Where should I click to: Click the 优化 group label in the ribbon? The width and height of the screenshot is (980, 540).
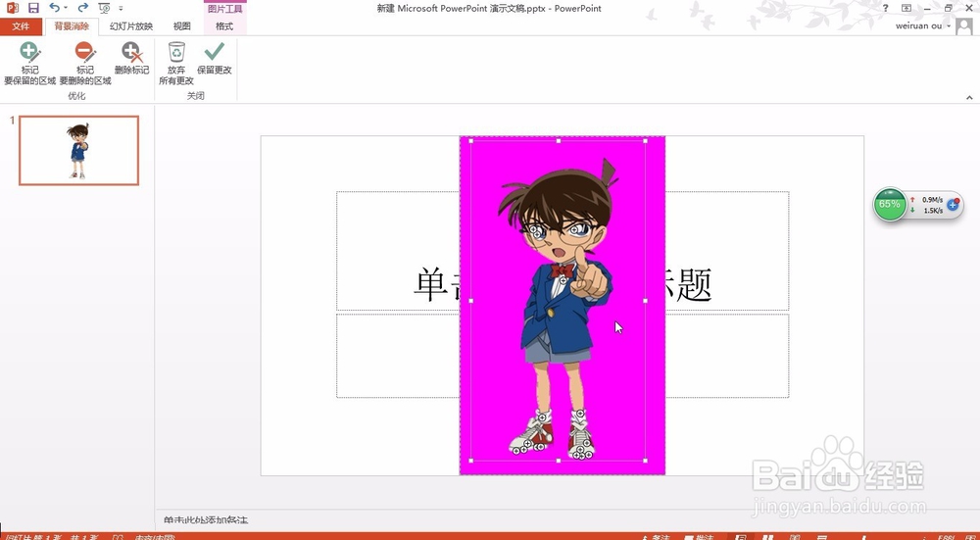click(x=76, y=96)
